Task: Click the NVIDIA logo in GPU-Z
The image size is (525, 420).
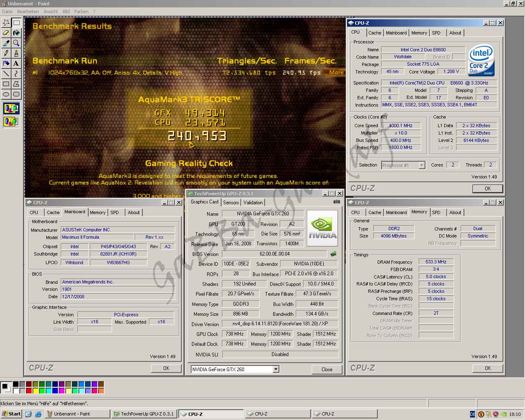Action: [x=323, y=228]
